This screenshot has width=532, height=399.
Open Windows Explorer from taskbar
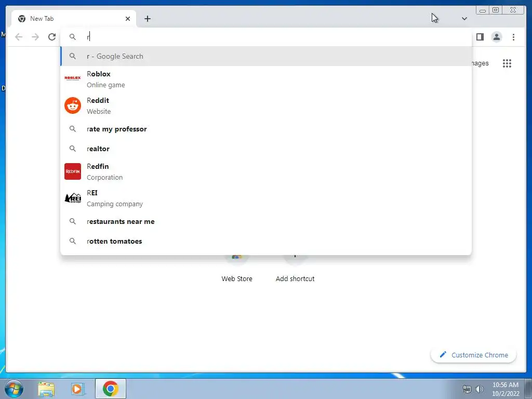coord(46,389)
